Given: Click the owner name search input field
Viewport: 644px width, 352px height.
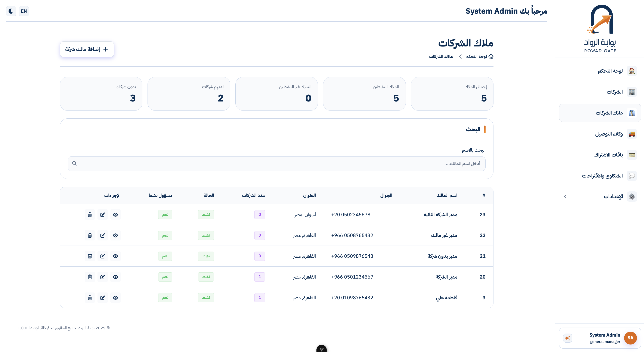Looking at the screenshot, I should pyautogui.click(x=276, y=164).
